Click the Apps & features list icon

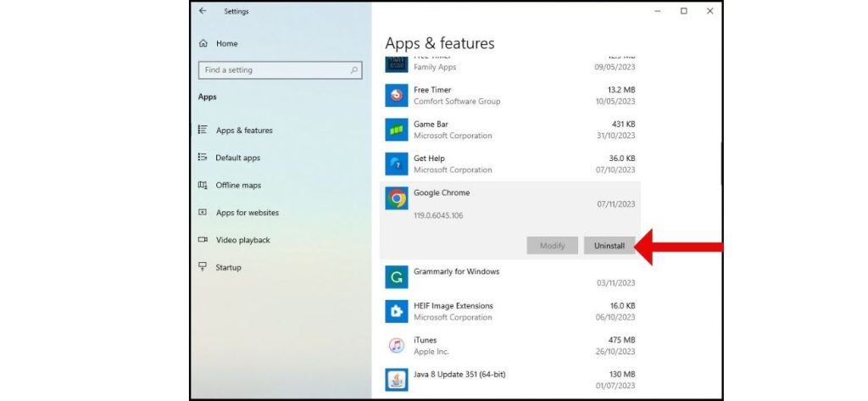[203, 130]
